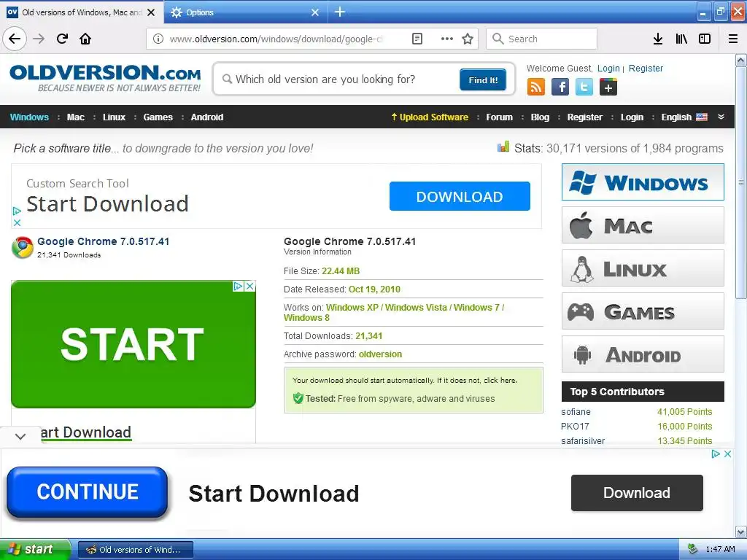The width and height of the screenshot is (747, 560).
Task: Click the green START button
Action: [133, 344]
